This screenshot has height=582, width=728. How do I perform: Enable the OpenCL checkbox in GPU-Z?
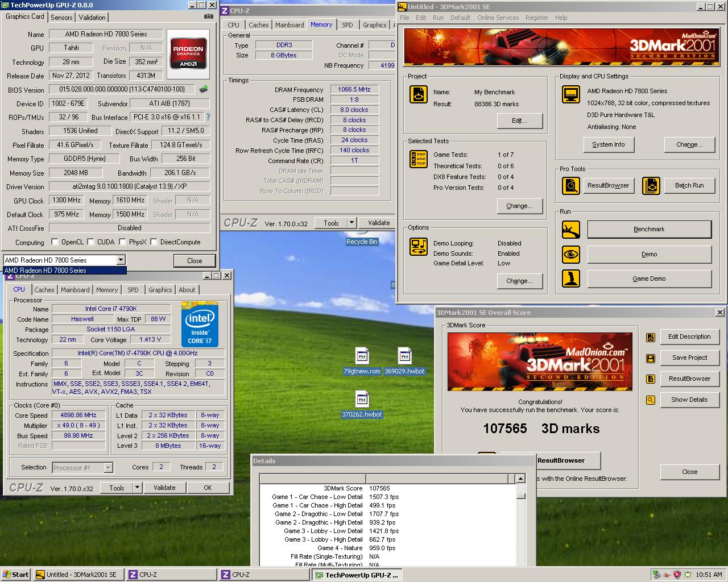[x=55, y=242]
